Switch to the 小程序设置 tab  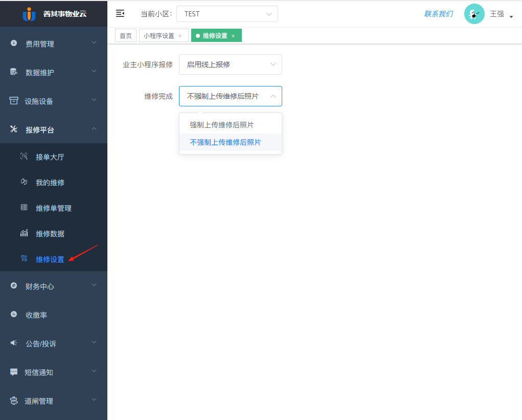159,36
